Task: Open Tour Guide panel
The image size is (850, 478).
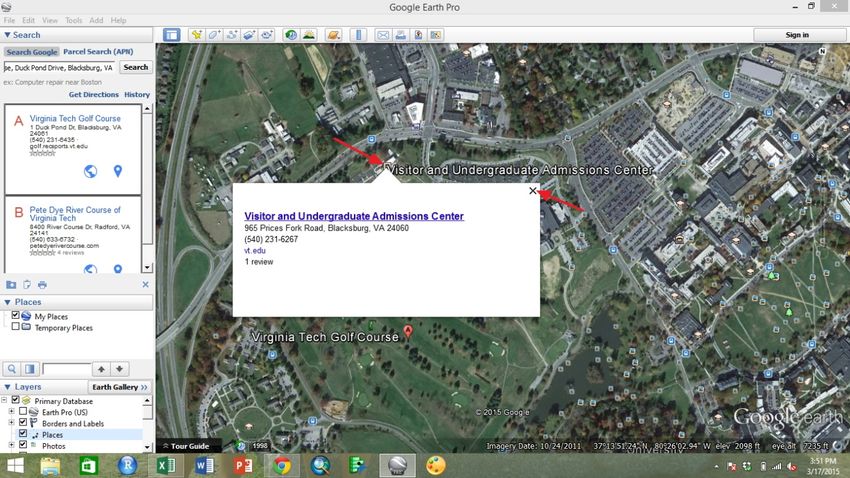Action: click(186, 446)
